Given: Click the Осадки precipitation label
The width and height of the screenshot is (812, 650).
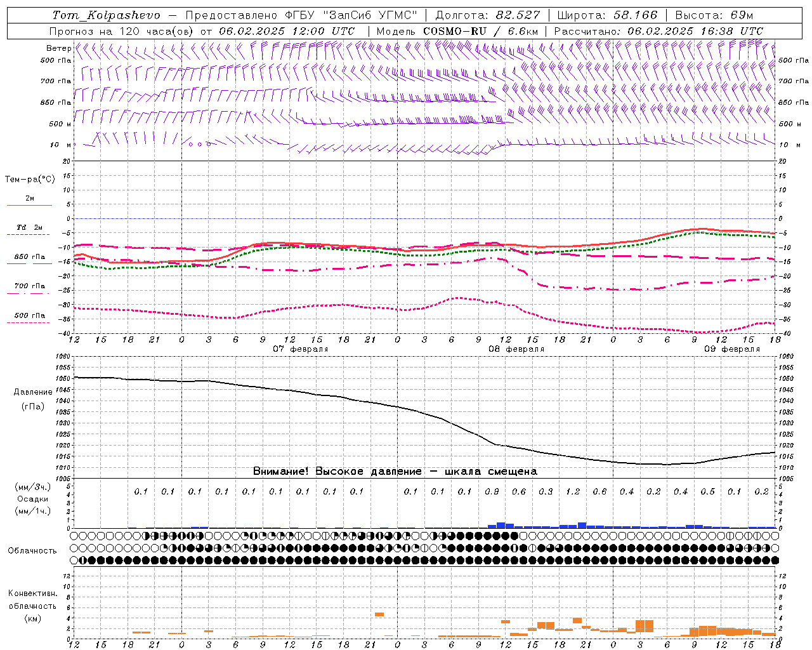Looking at the screenshot, I should 32,499.
